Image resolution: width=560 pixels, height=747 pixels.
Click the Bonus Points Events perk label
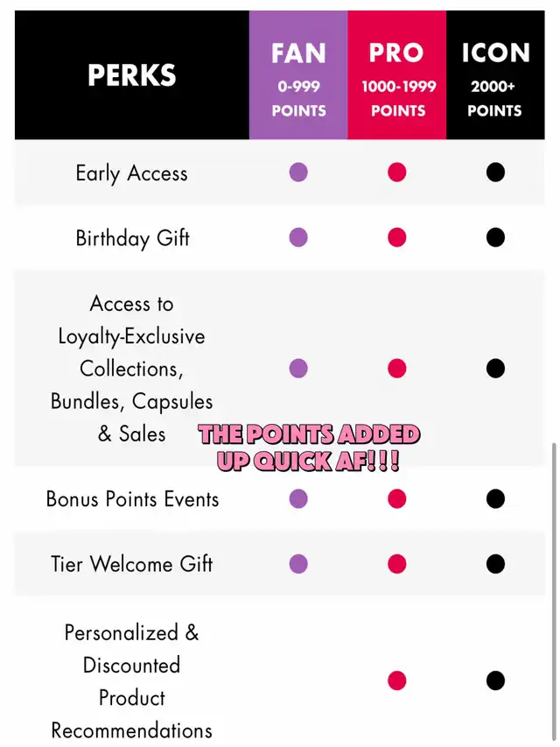coord(132,499)
